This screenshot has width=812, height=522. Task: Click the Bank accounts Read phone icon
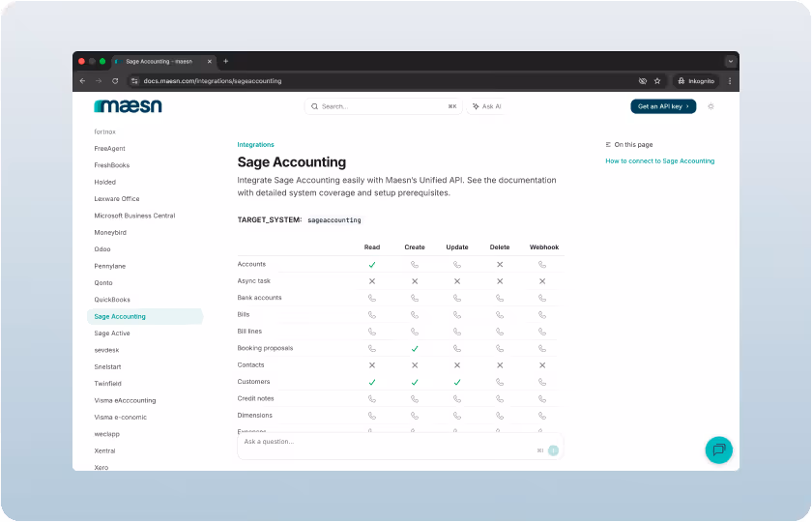coord(372,298)
